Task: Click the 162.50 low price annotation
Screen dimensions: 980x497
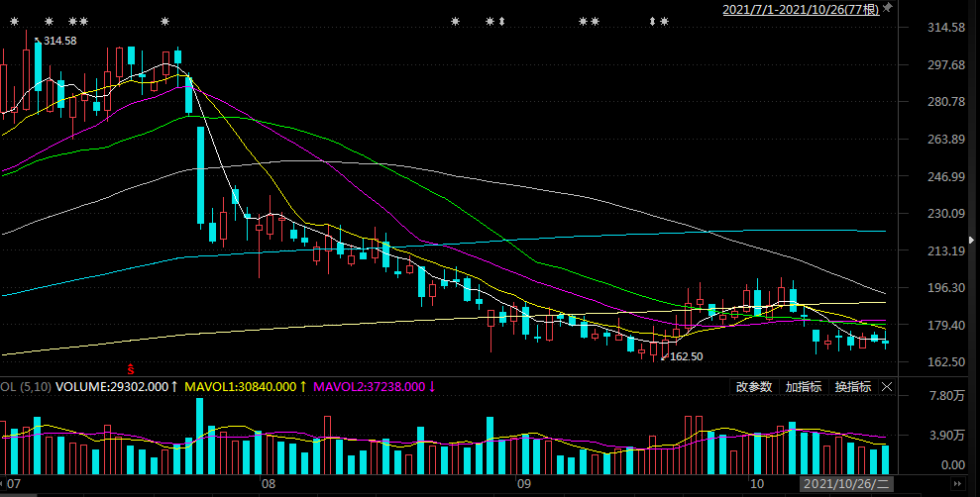Action: [x=687, y=356]
